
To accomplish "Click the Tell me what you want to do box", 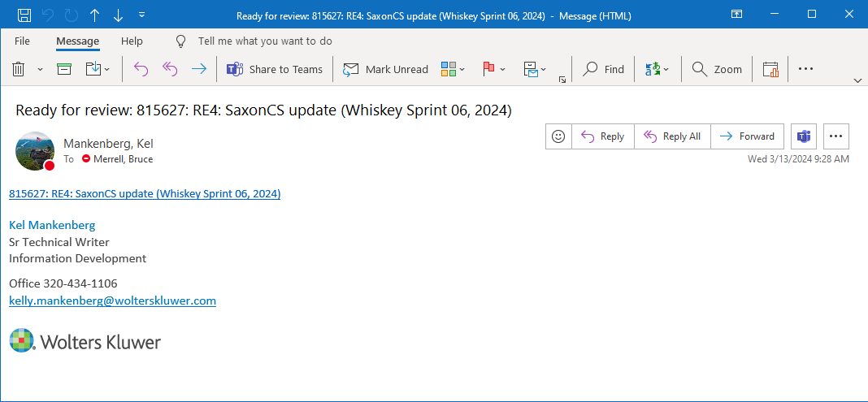I will click(x=265, y=41).
